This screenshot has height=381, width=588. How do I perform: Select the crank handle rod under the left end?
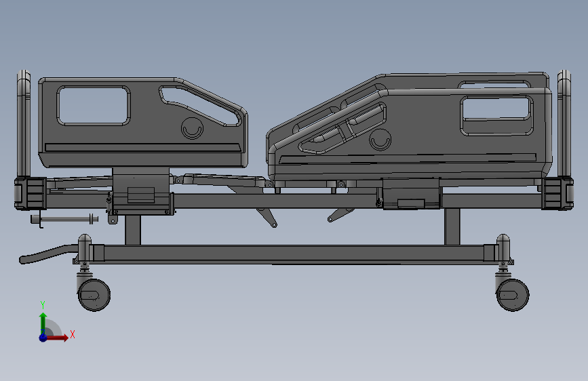(64, 219)
